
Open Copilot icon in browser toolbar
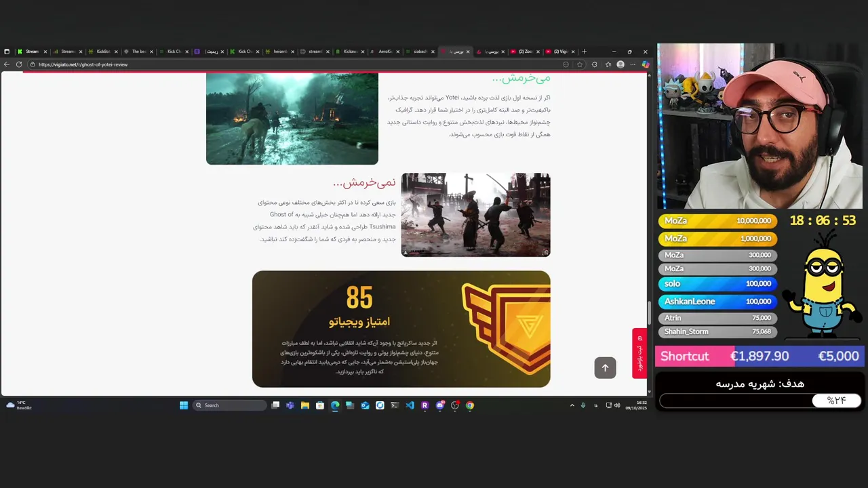(645, 64)
